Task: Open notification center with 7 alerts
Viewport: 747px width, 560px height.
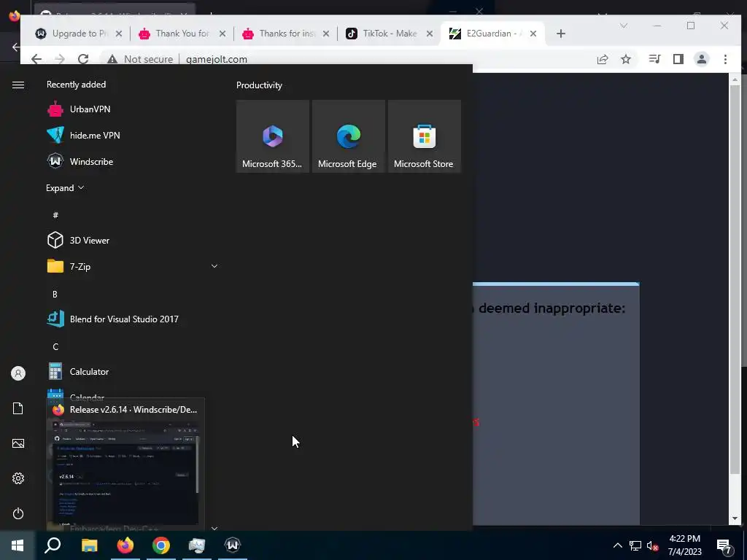Action: [724, 545]
